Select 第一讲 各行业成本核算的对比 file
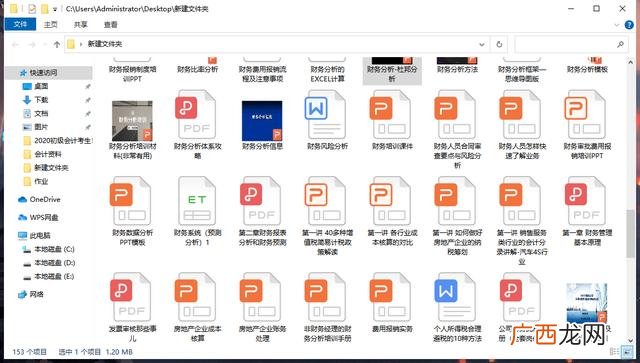This screenshot has height=363, width=640. click(x=392, y=212)
